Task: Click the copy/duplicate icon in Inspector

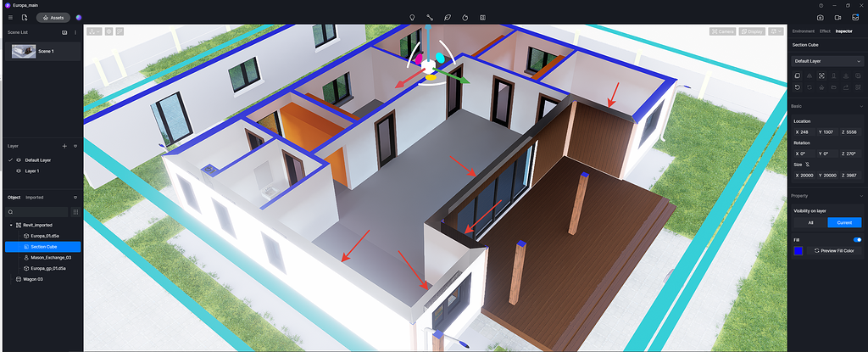Action: tap(797, 76)
